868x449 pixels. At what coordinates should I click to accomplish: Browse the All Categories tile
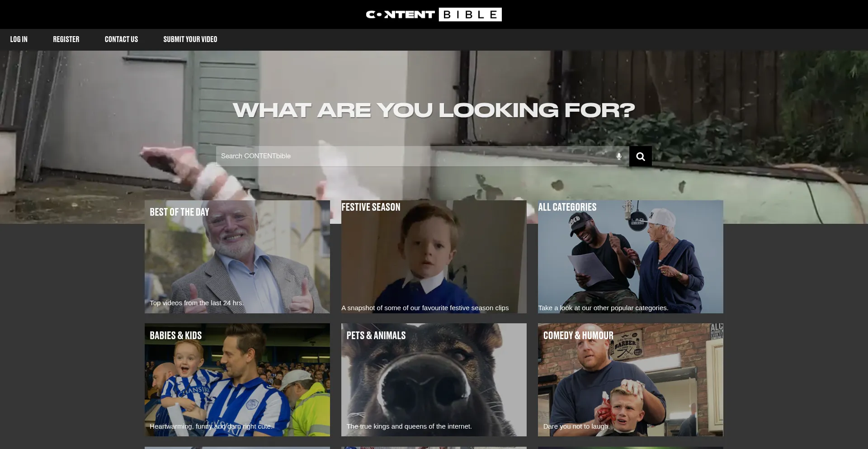click(630, 262)
